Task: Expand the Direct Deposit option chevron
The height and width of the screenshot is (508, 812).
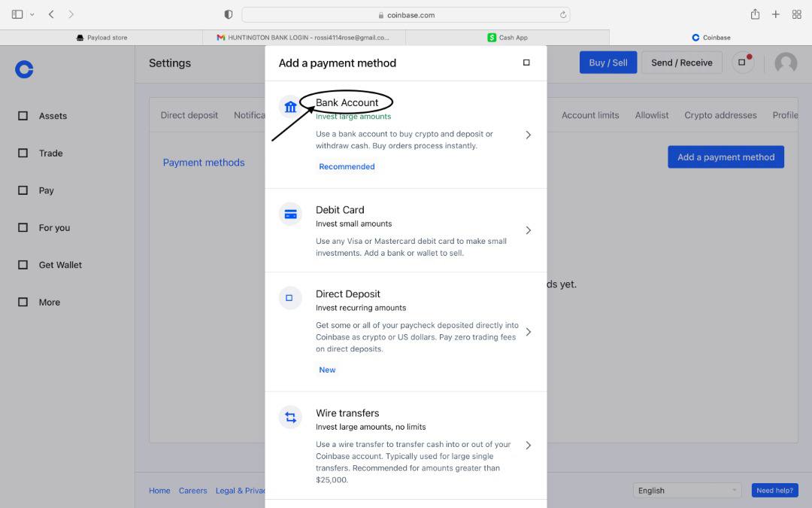Action: pos(529,332)
